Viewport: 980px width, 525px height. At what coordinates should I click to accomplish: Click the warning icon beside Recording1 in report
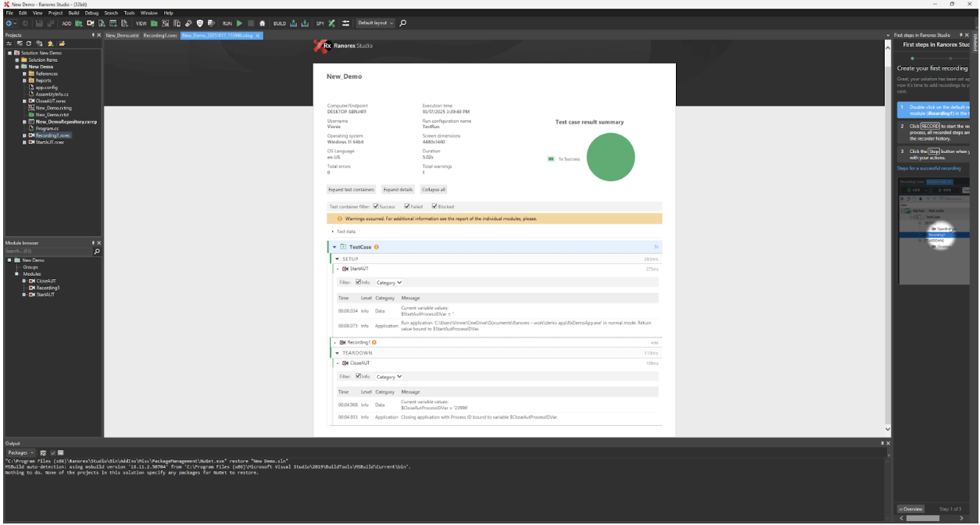coord(374,342)
